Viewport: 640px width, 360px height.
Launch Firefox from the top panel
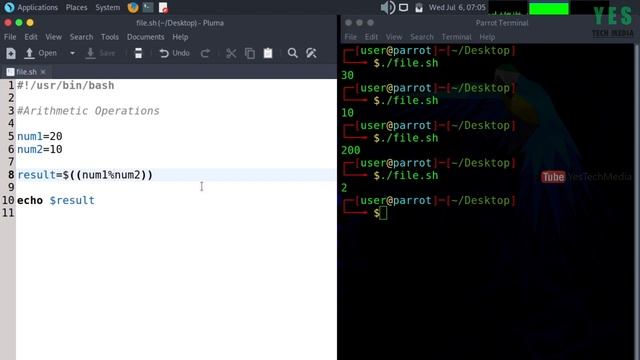133,7
